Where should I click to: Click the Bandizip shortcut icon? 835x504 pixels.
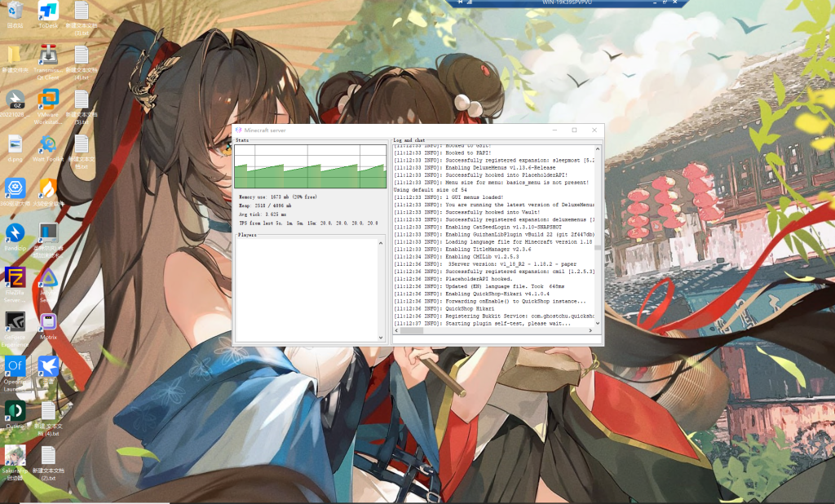tap(15, 232)
